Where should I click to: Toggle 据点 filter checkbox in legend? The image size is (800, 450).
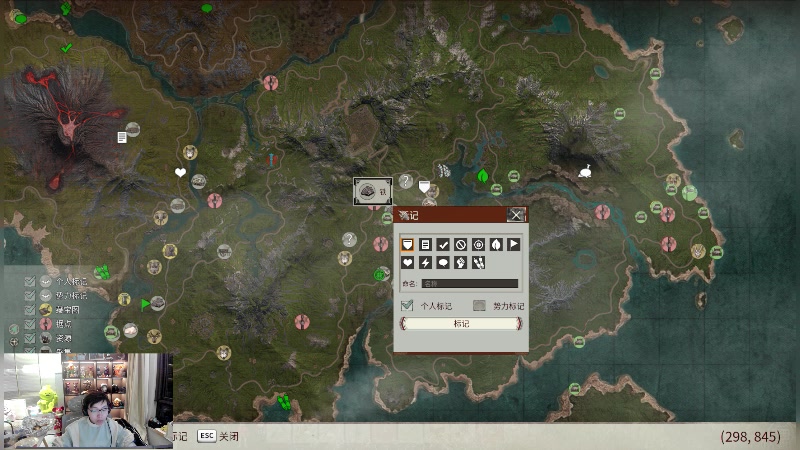(30, 324)
